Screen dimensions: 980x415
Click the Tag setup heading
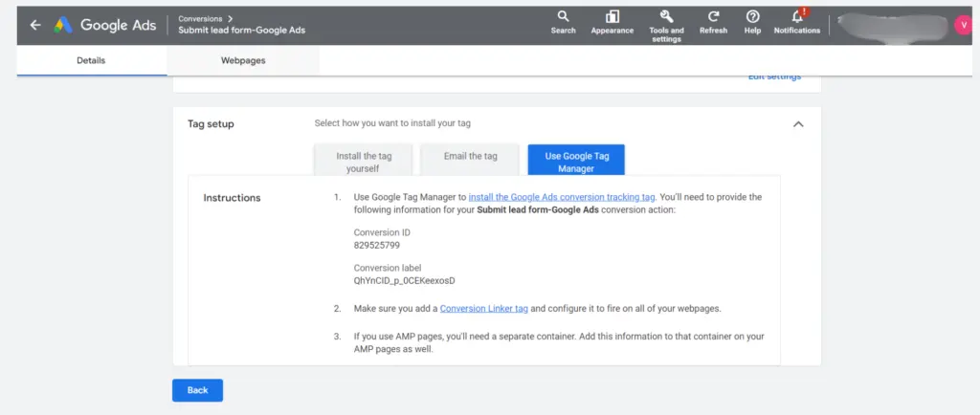click(211, 124)
